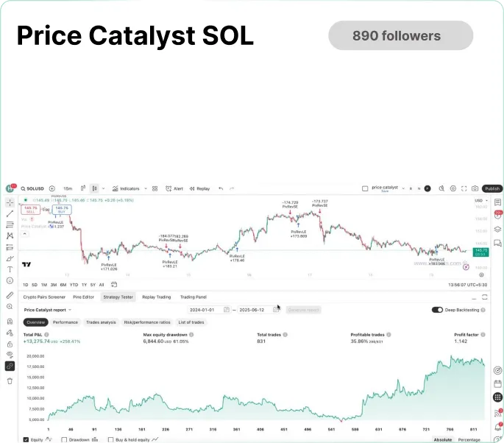The width and height of the screenshot is (504, 443).
Task: Select the 1M time range button
Action: pos(44,285)
